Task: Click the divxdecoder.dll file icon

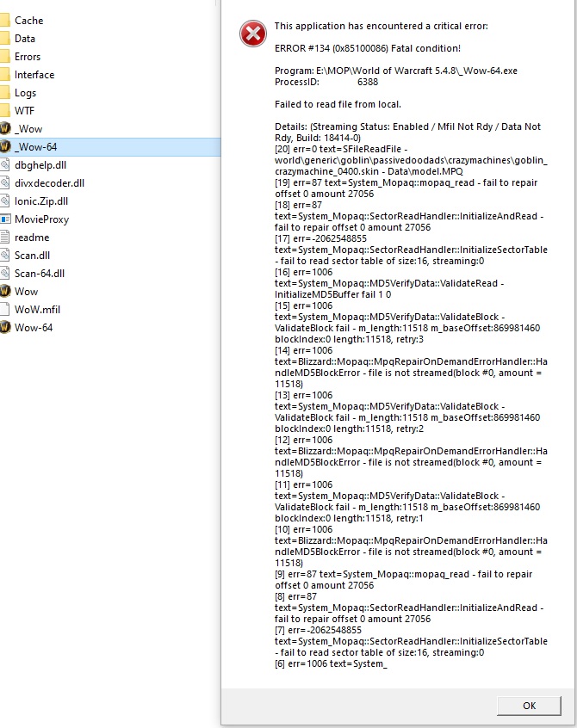Action: click(4, 183)
